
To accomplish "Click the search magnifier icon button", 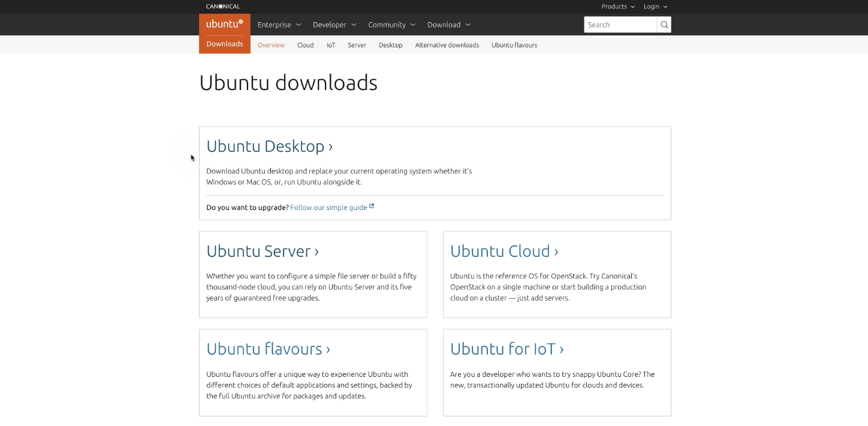I will [664, 25].
